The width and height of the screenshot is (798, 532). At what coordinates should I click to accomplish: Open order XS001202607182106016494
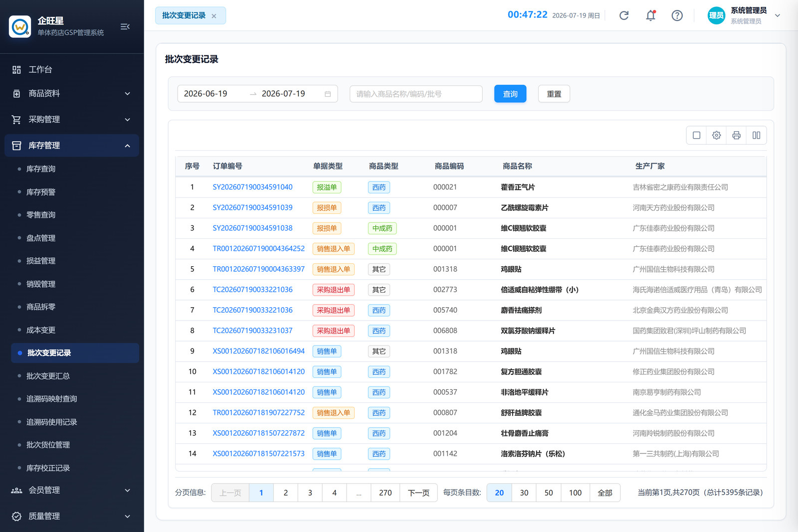259,351
